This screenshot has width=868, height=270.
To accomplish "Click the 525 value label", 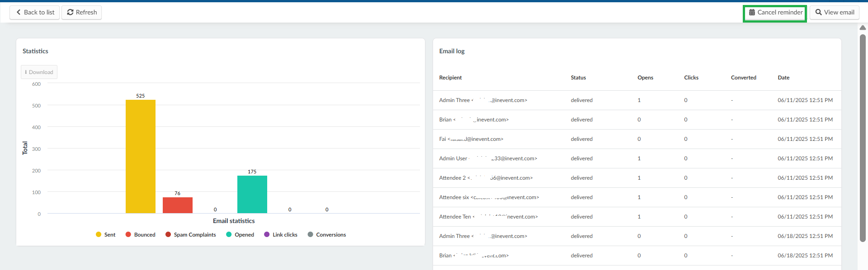I will coord(141,96).
